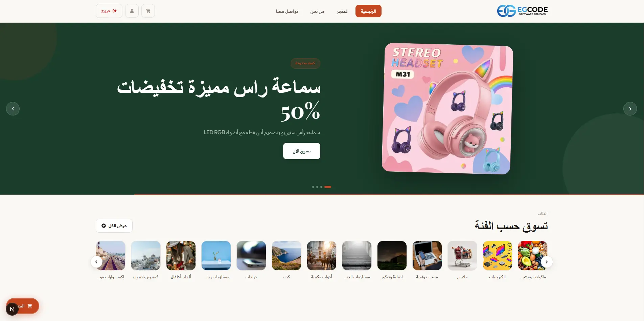Go to previous hero slide arrow

[x=13, y=109]
